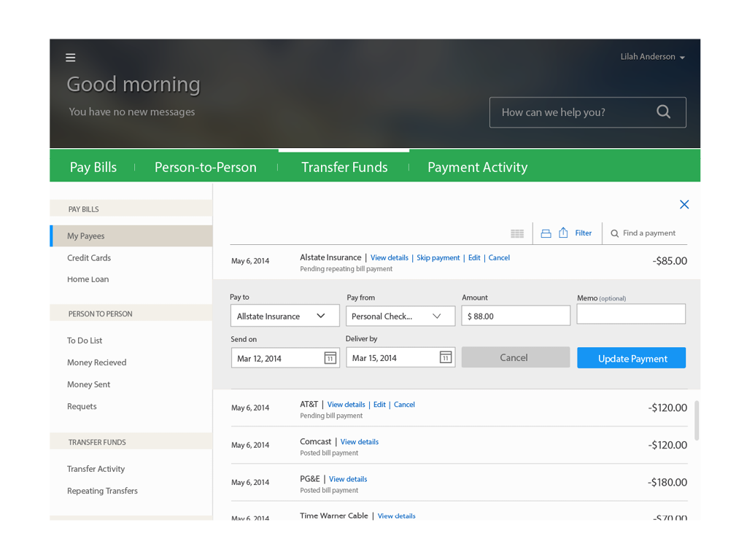
Task: Open the Deliver by calendar icon
Action: point(446,357)
